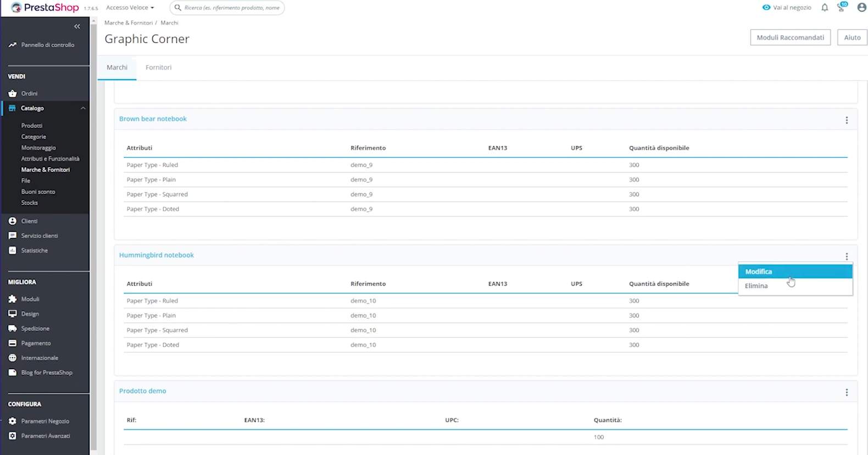Switch to the Fornitori tab
Screen dimensions: 868x455
tap(158, 68)
